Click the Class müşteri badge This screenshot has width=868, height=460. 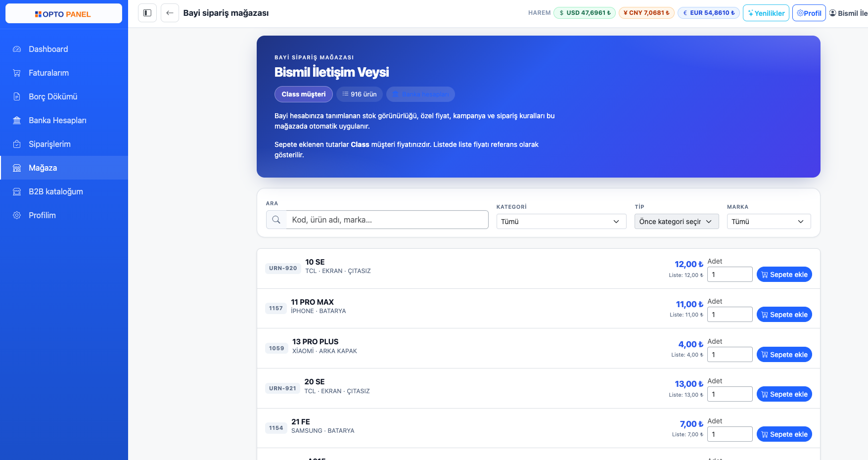304,94
